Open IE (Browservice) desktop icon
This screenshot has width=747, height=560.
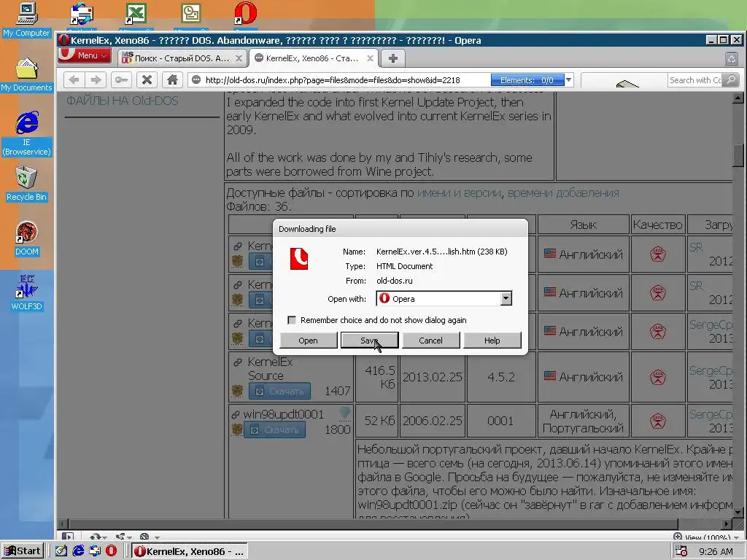[27, 133]
